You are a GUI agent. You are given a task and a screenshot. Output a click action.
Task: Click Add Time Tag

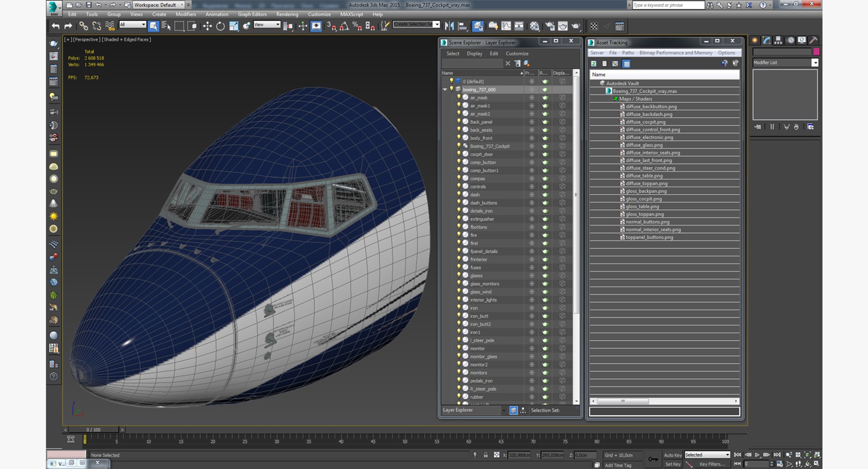tap(618, 465)
